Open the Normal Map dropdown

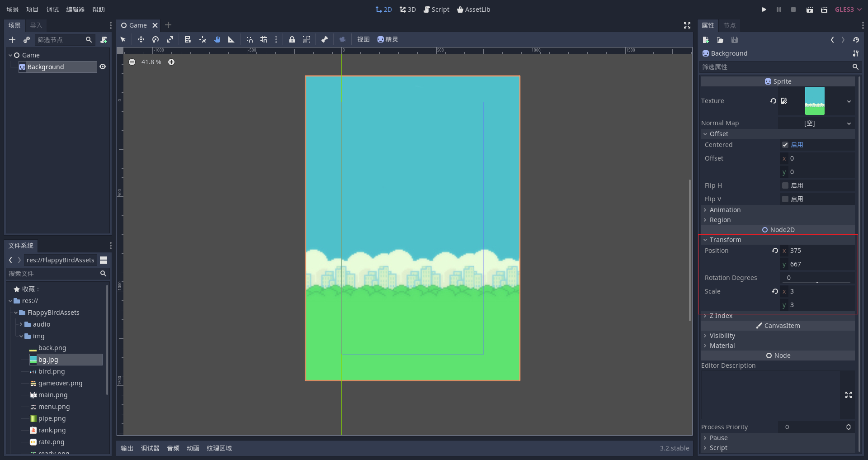click(x=816, y=123)
